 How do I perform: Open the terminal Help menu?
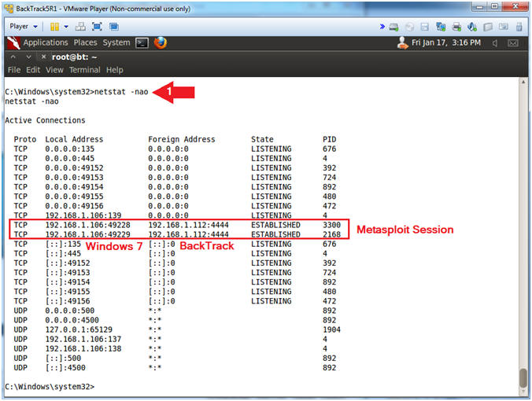pyautogui.click(x=114, y=70)
